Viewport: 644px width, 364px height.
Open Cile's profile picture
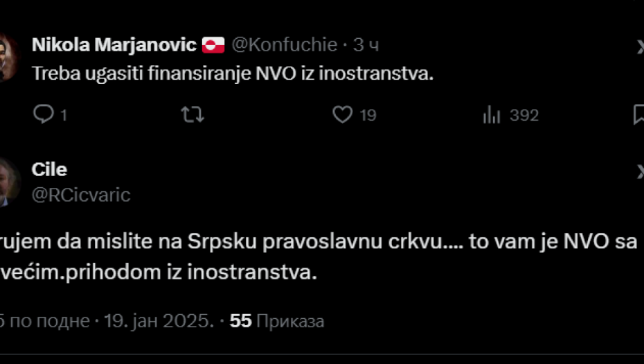click(x=8, y=182)
